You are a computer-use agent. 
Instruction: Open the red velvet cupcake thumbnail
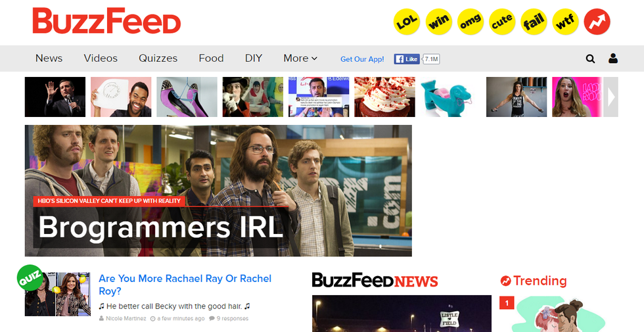tap(385, 97)
